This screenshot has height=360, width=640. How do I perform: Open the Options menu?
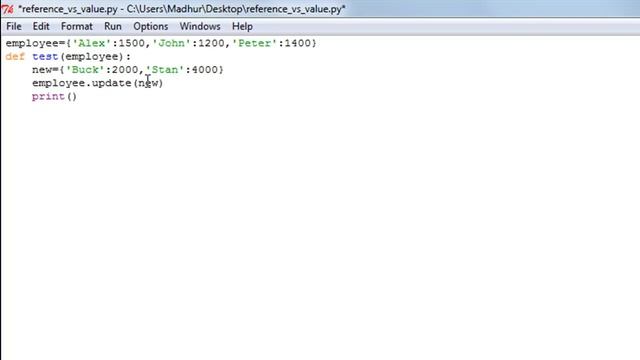151,27
